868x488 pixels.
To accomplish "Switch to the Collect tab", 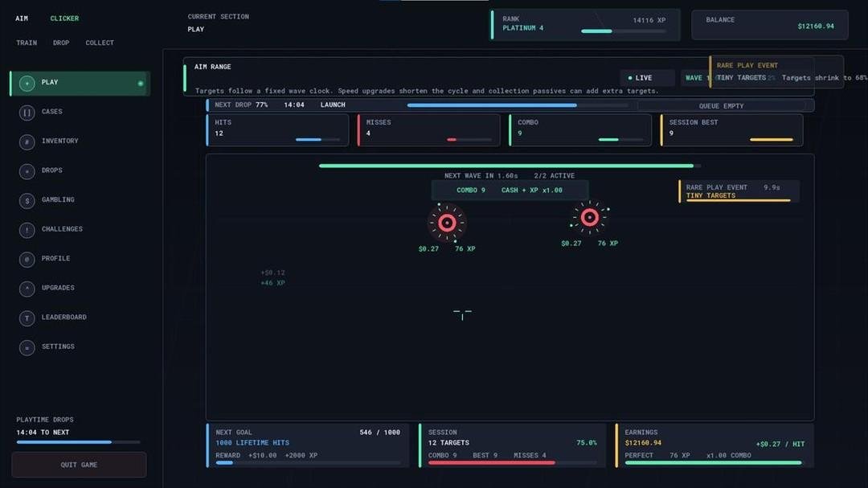I will 100,43.
